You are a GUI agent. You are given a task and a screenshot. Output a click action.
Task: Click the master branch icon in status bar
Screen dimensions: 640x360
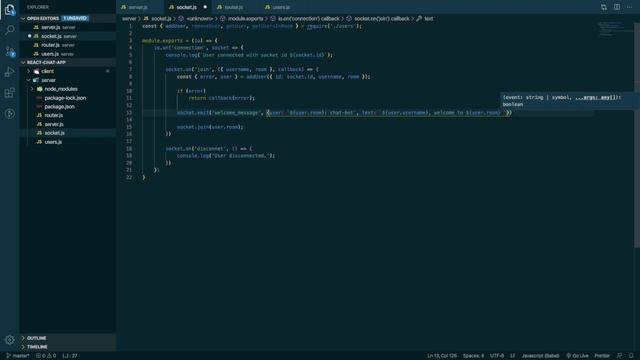9,356
